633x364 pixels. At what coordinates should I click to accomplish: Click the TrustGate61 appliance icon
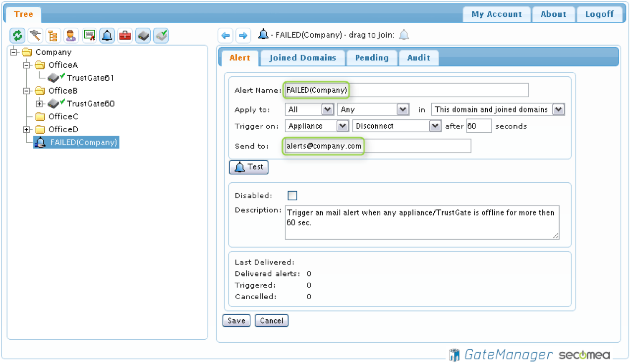click(54, 78)
